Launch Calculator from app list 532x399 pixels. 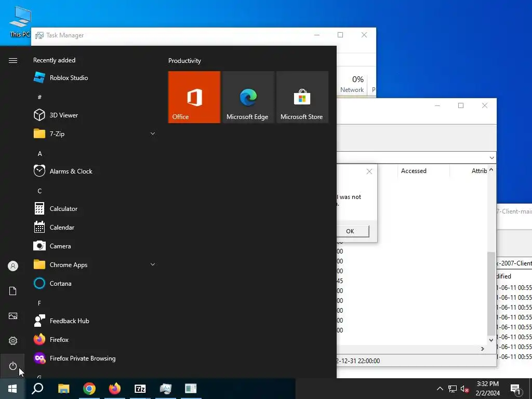tap(95, 208)
